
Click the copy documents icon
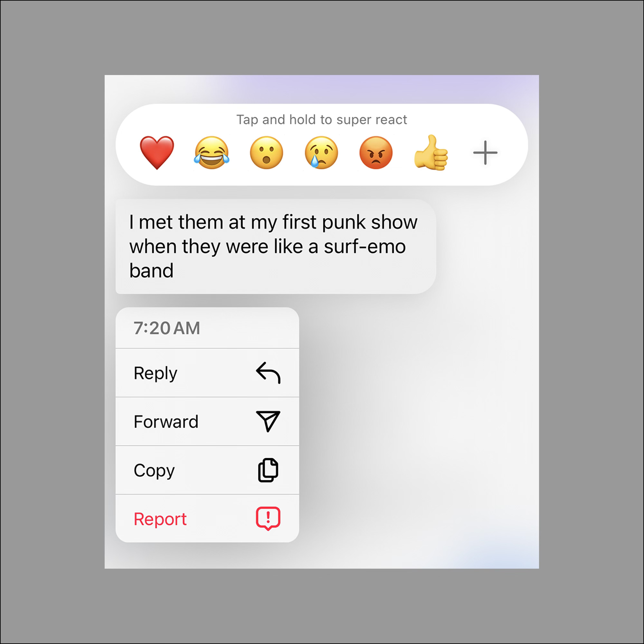point(268,470)
